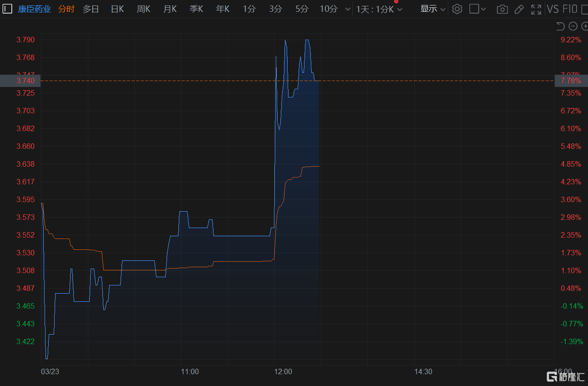Activate the pencil drawing tool
Viewport: 588px width, 386px height.
click(519, 9)
